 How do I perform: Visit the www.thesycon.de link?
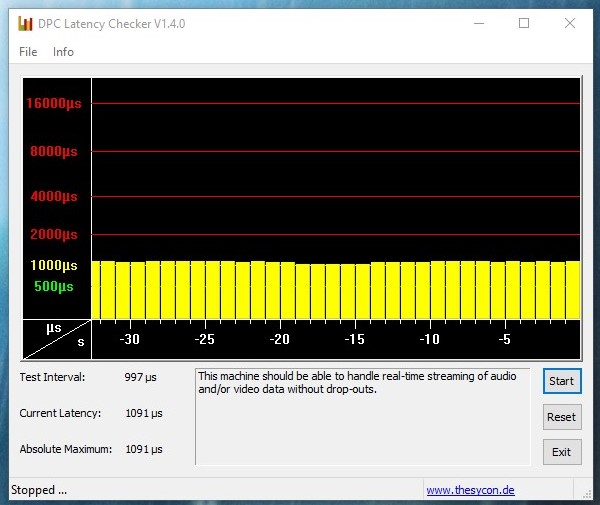click(470, 490)
